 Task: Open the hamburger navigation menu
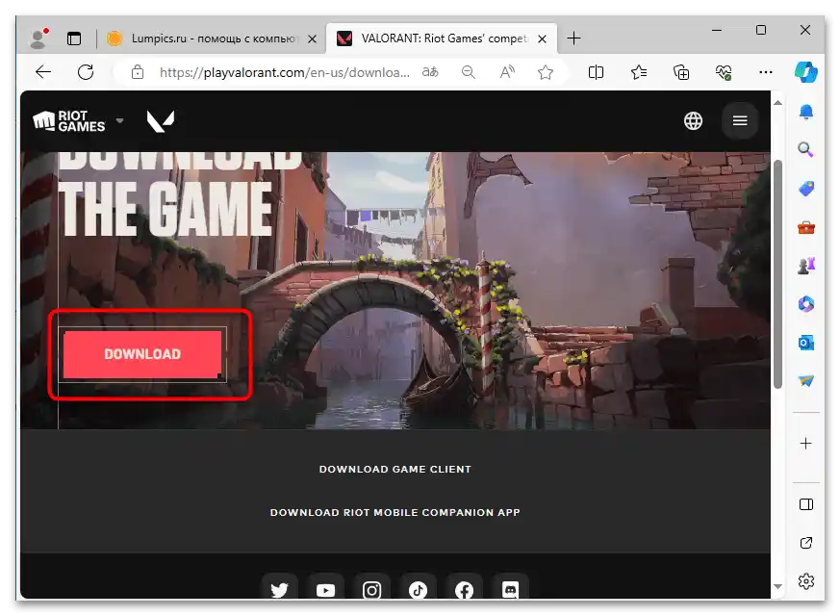[740, 121]
